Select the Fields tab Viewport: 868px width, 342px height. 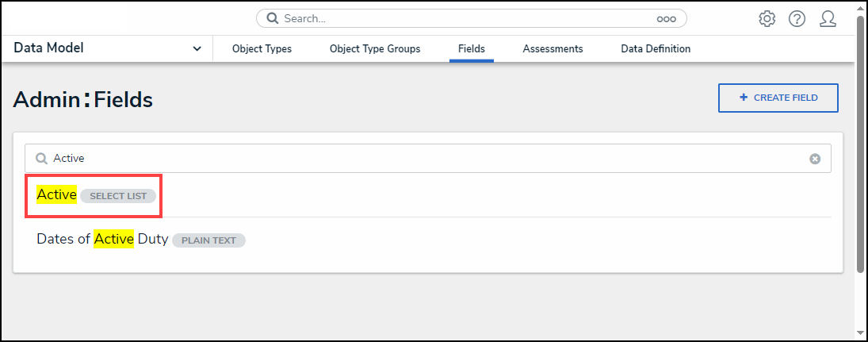472,49
